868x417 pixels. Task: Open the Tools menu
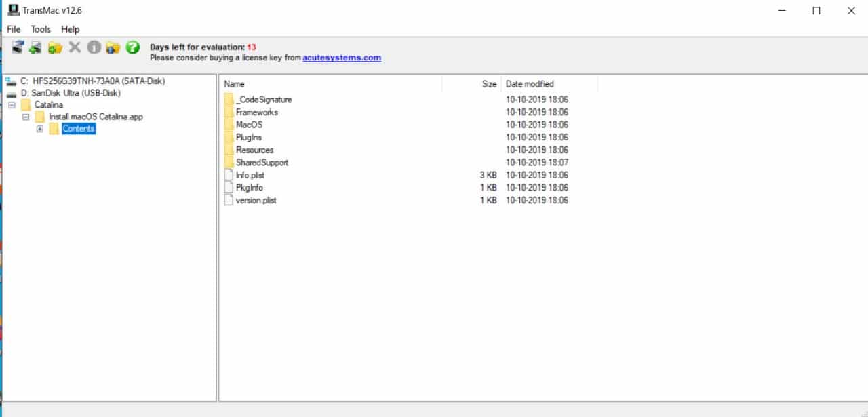point(41,29)
